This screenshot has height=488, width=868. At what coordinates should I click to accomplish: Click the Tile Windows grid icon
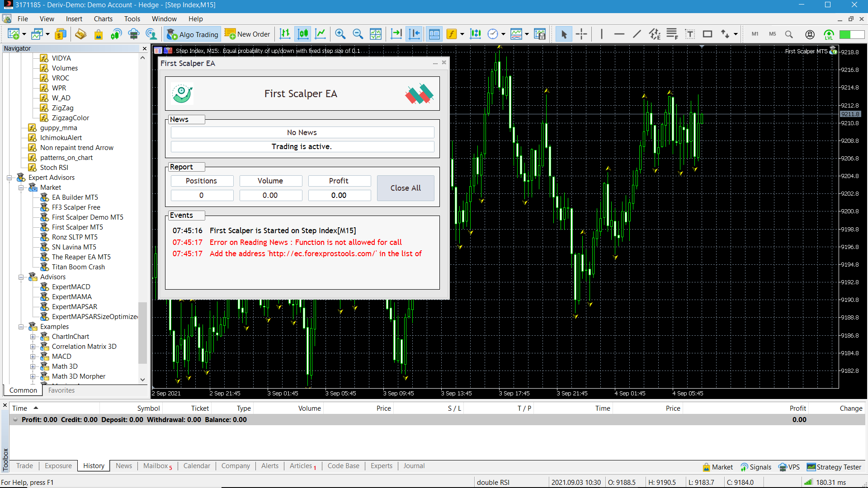376,34
